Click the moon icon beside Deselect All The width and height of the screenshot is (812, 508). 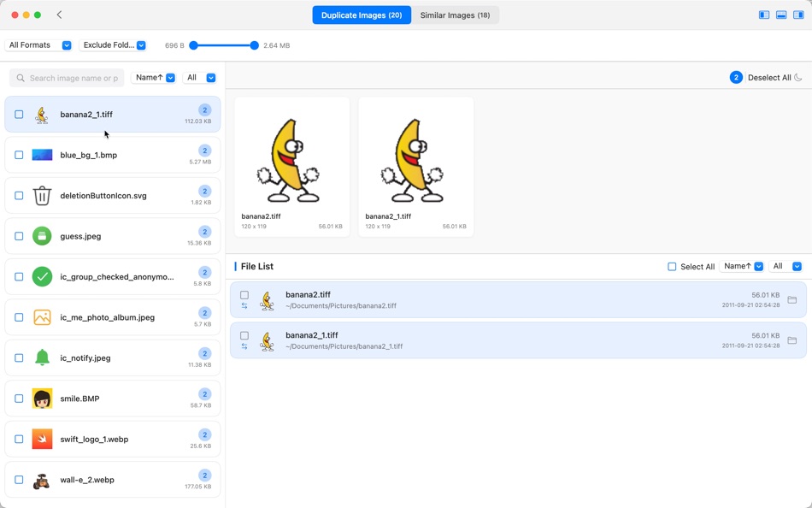[798, 77]
